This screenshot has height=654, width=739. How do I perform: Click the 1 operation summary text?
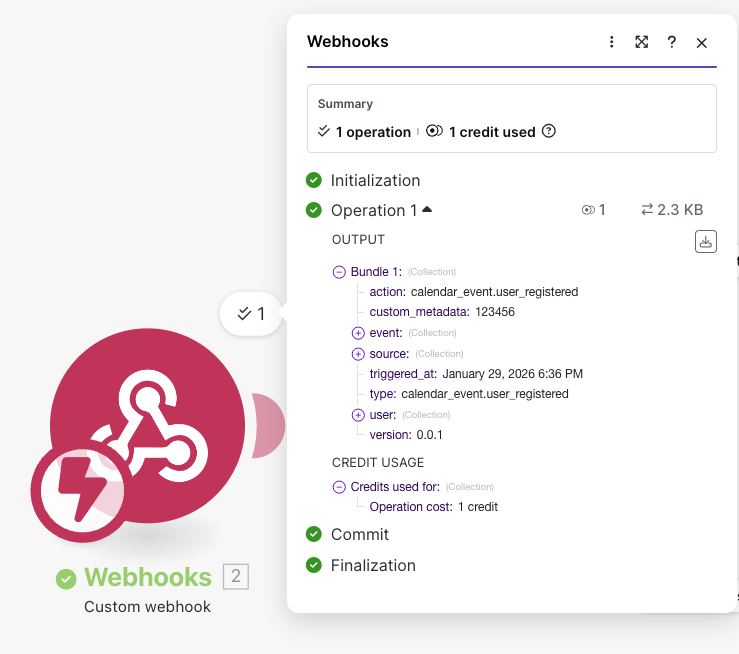click(373, 132)
